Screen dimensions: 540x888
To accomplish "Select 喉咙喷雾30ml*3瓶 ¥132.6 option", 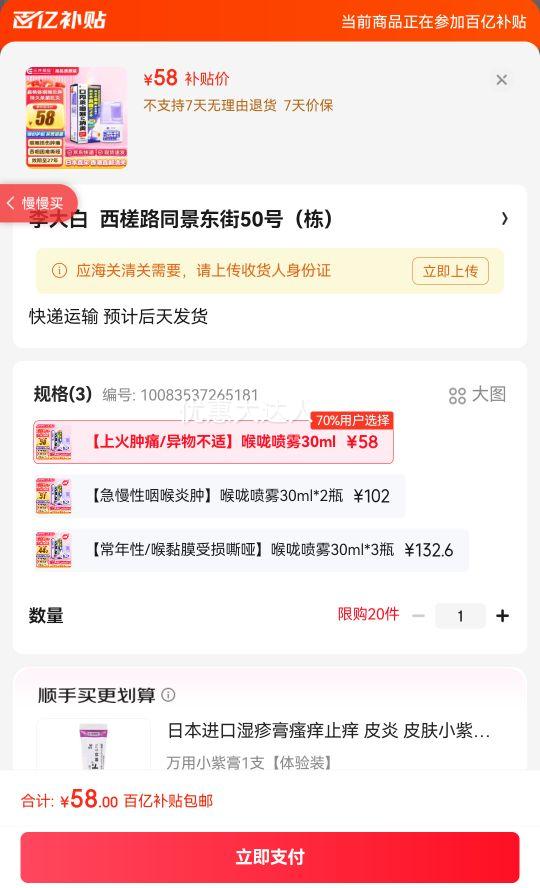I will coord(251,550).
